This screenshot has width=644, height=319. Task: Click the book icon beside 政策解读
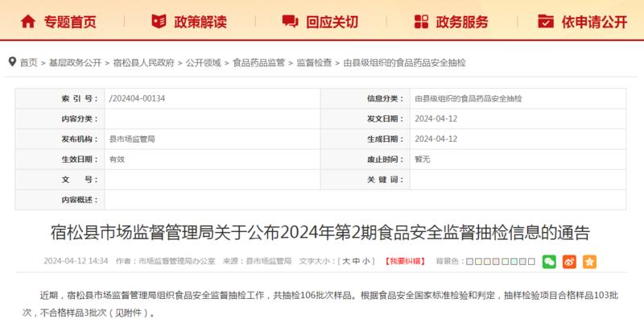point(159,21)
